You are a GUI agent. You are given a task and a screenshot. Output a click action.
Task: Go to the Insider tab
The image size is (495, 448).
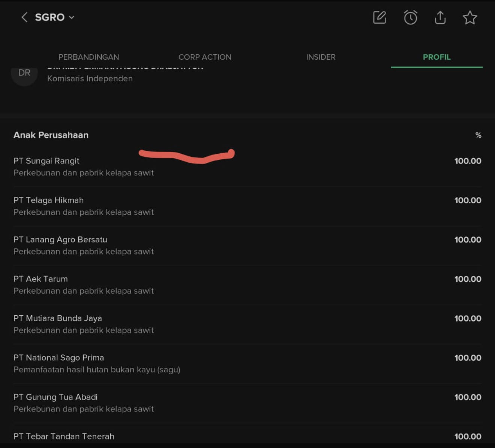coord(321,57)
